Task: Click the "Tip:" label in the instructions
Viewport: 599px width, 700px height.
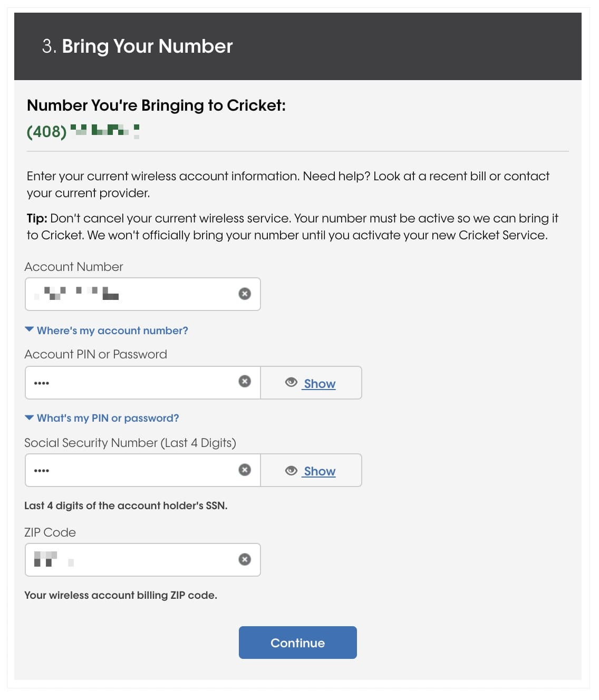Action: click(37, 218)
